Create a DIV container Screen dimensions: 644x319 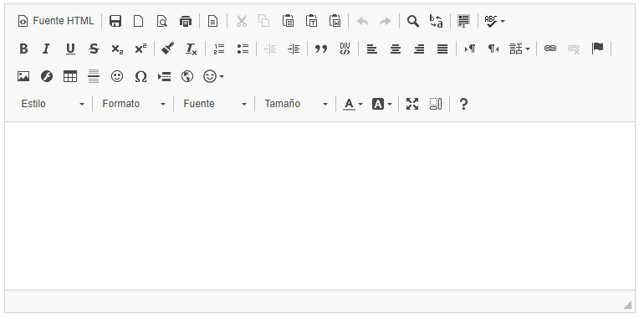point(345,49)
